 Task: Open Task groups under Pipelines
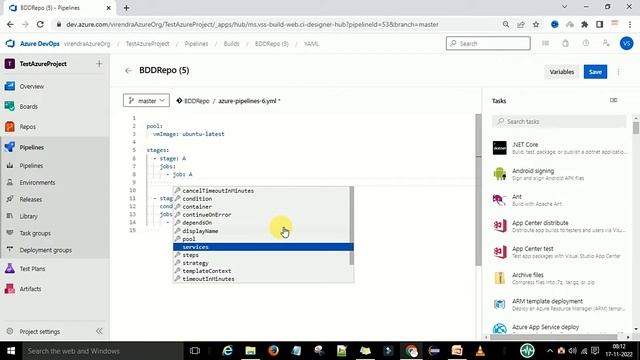[x=35, y=233]
